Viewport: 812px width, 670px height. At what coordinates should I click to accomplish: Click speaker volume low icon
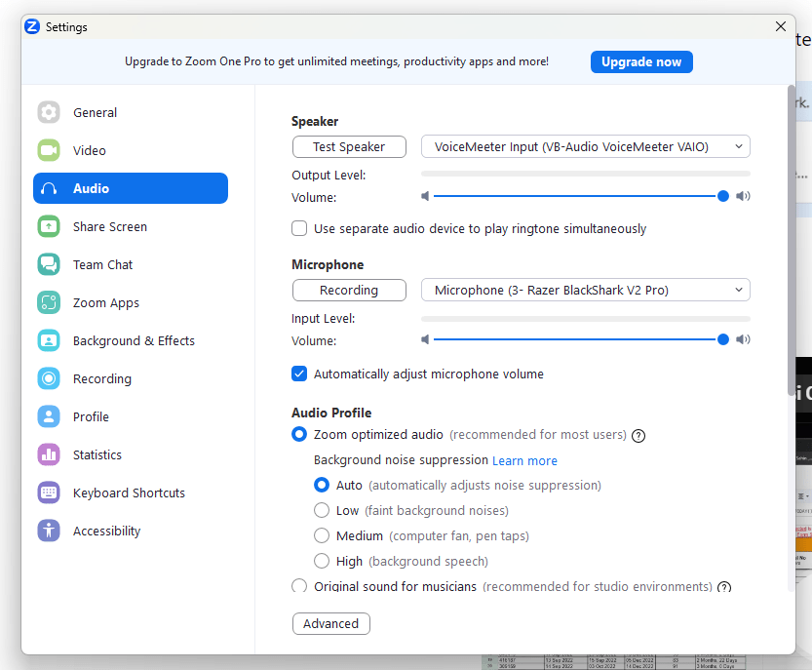tap(425, 196)
